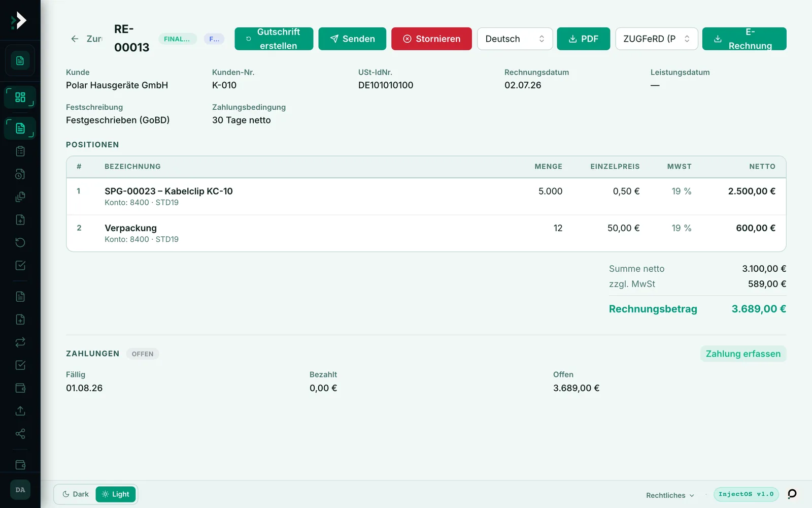Click the FINAL… status badge
This screenshot has height=508, width=812.
pyautogui.click(x=177, y=39)
